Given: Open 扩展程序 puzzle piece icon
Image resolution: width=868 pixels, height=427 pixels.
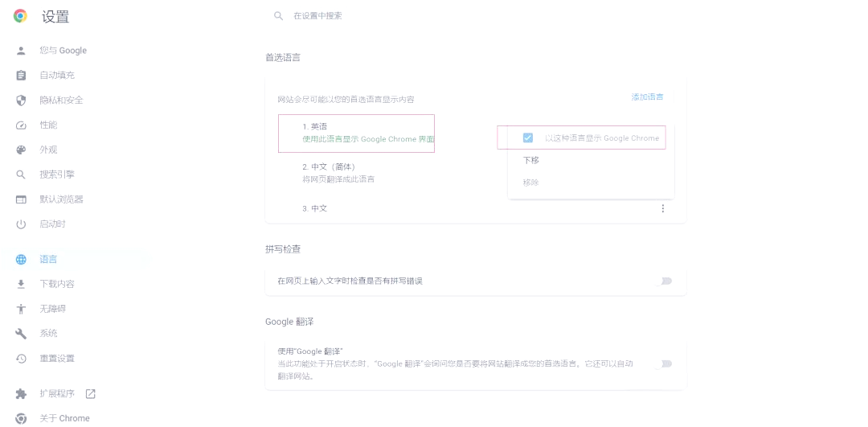Looking at the screenshot, I should 22,394.
